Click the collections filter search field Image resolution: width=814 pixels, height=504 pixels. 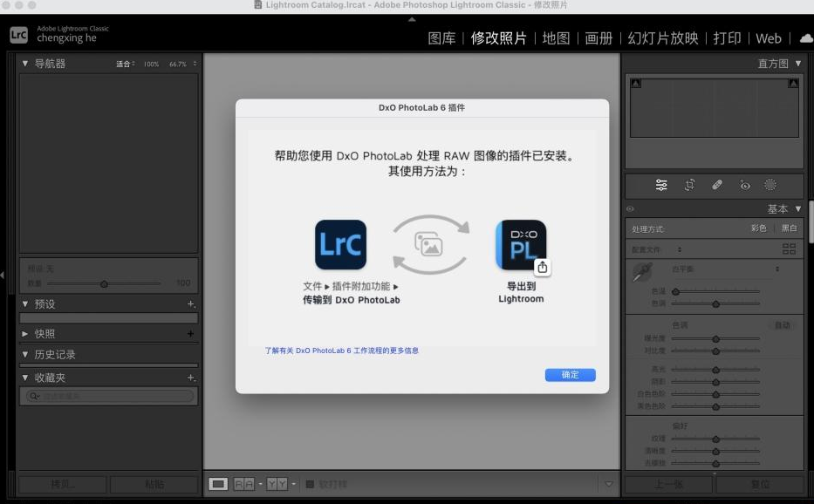coord(109,396)
